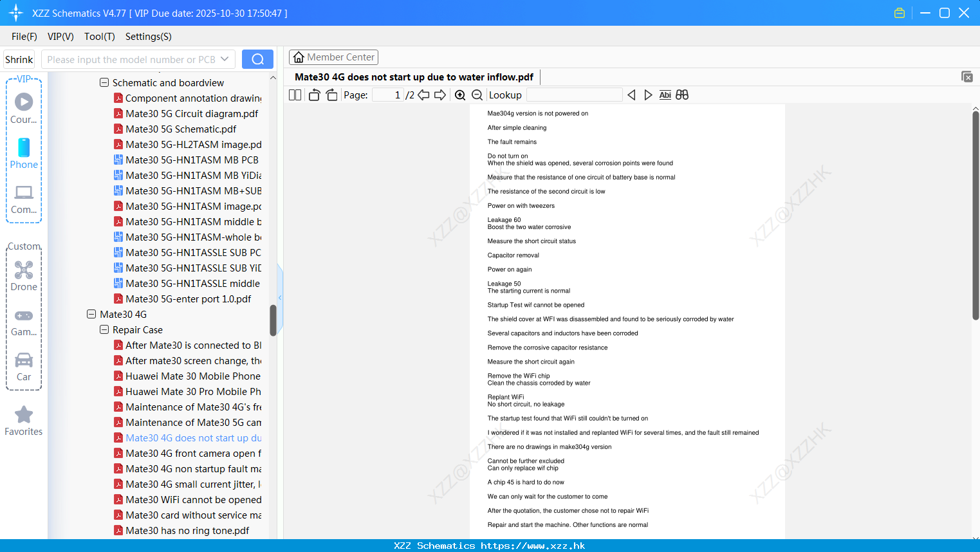Rotate the PDF page clockwise

pyautogui.click(x=331, y=95)
